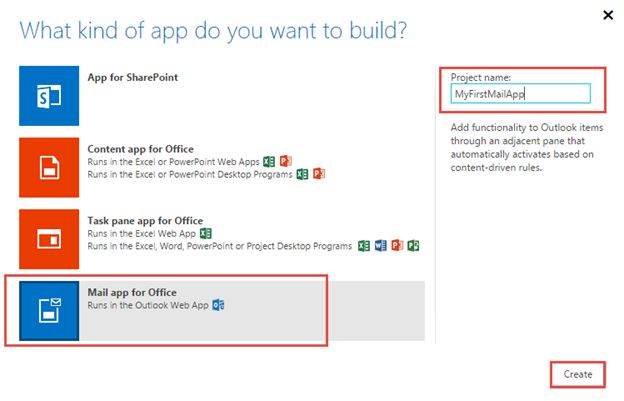Select the App for SharePoint tile icon
The image size is (624, 401).
pyautogui.click(x=49, y=96)
